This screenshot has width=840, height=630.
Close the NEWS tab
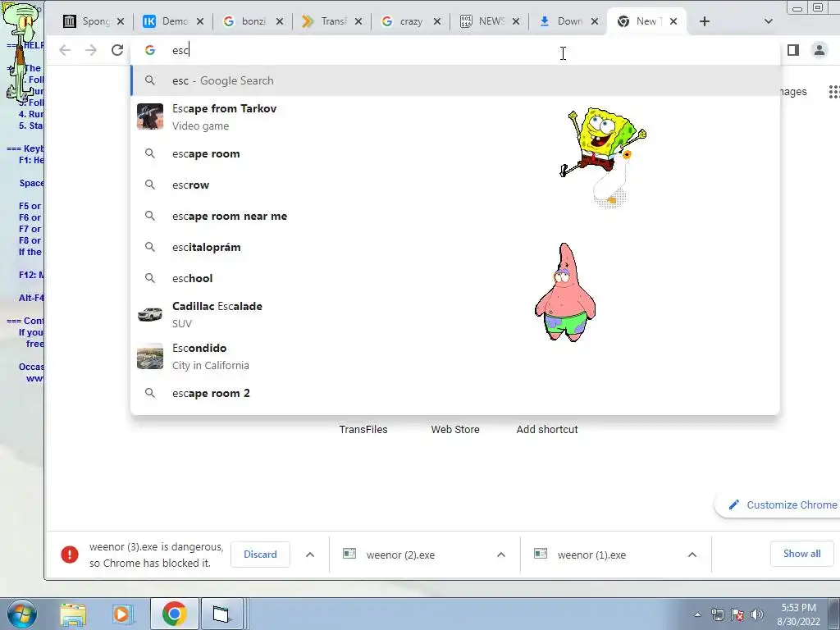click(516, 21)
